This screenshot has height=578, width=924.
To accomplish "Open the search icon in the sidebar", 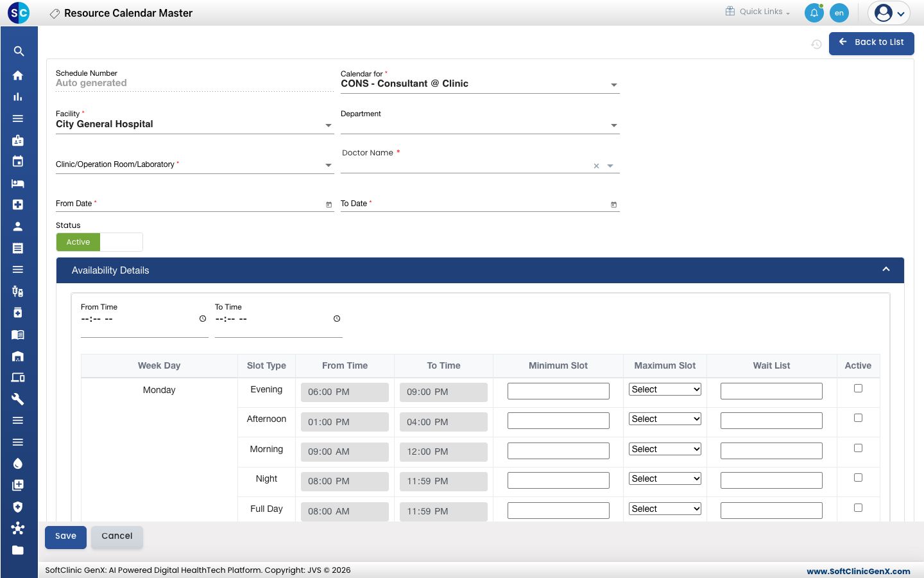I will pos(19,51).
